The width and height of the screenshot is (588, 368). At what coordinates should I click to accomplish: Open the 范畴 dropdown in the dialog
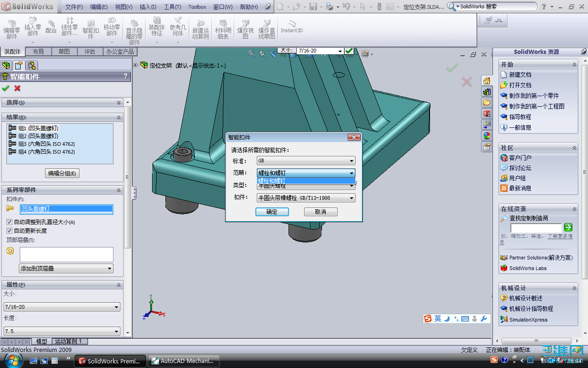click(x=306, y=173)
